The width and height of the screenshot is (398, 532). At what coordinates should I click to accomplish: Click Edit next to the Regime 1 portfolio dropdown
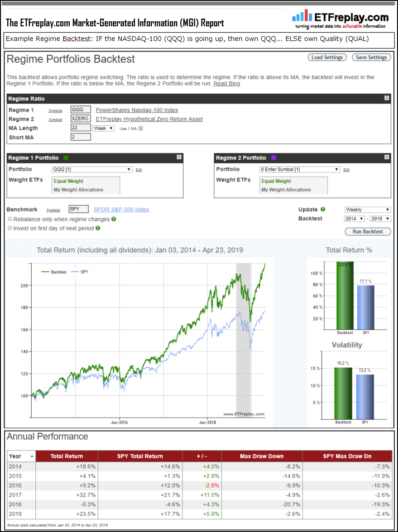(139, 170)
